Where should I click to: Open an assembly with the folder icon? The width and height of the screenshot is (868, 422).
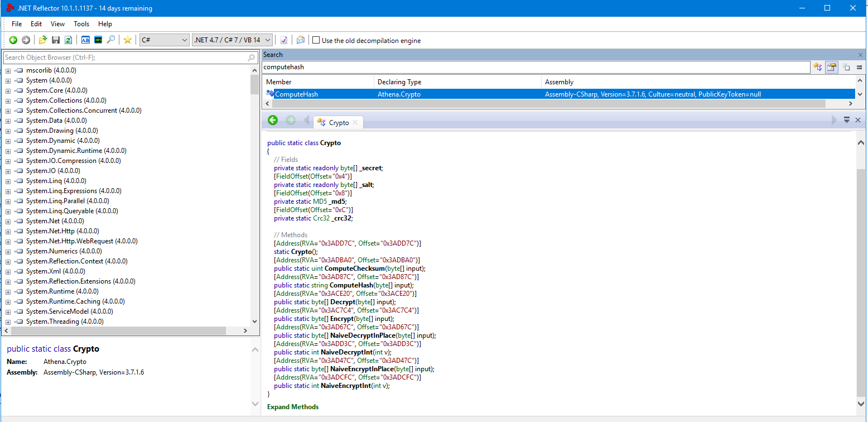(43, 40)
